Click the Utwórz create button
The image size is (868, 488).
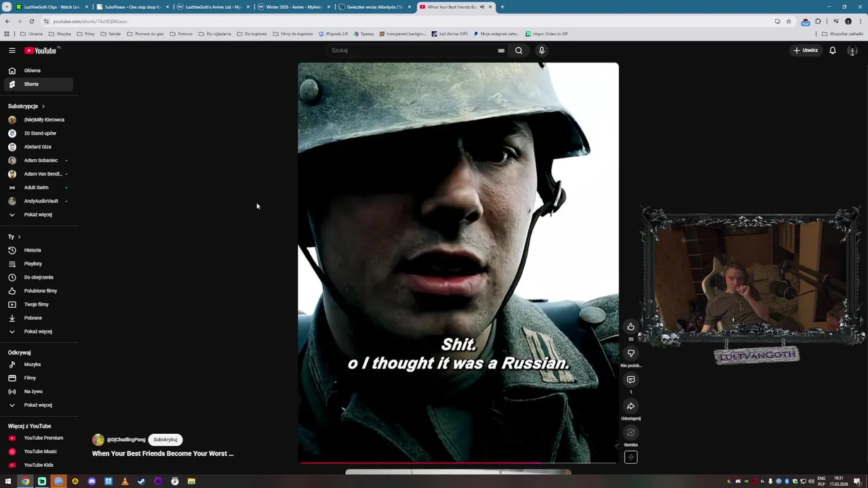806,50
